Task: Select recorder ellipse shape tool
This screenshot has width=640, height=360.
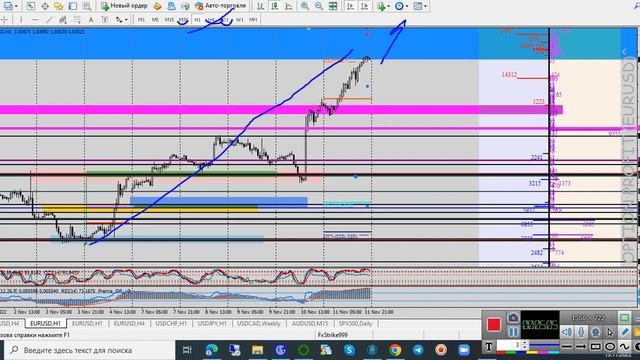Action: click(x=610, y=347)
